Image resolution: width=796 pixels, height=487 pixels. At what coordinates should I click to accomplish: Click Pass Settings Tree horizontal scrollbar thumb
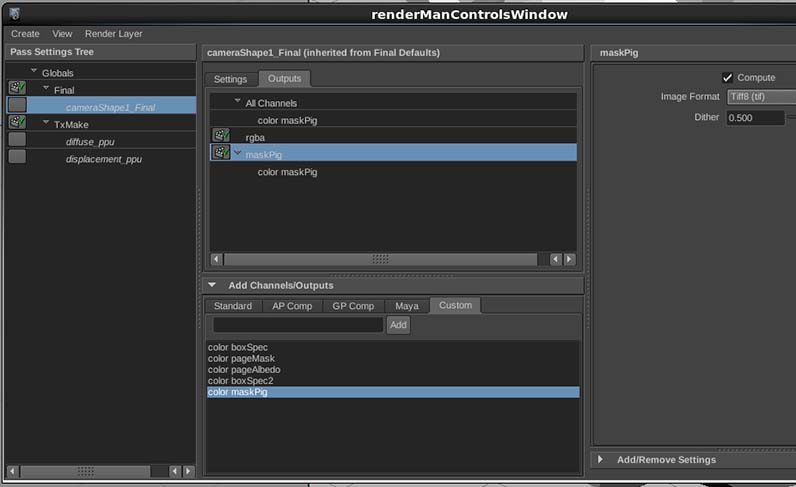[85, 471]
